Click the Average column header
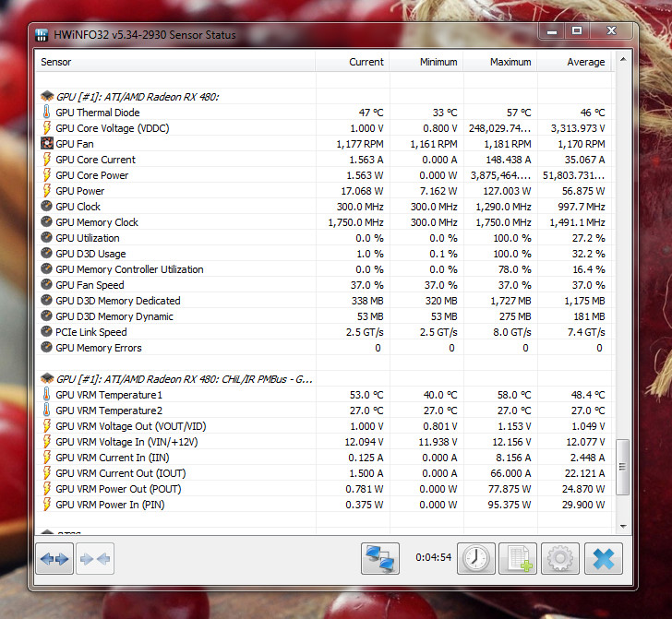672x619 pixels. coord(575,62)
